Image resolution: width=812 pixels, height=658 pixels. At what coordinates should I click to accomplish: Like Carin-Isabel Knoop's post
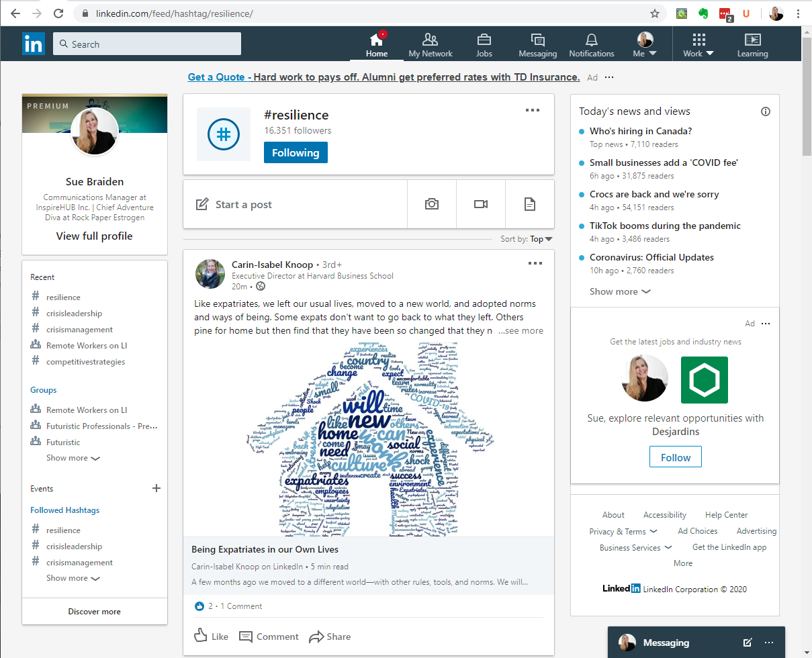(x=211, y=636)
